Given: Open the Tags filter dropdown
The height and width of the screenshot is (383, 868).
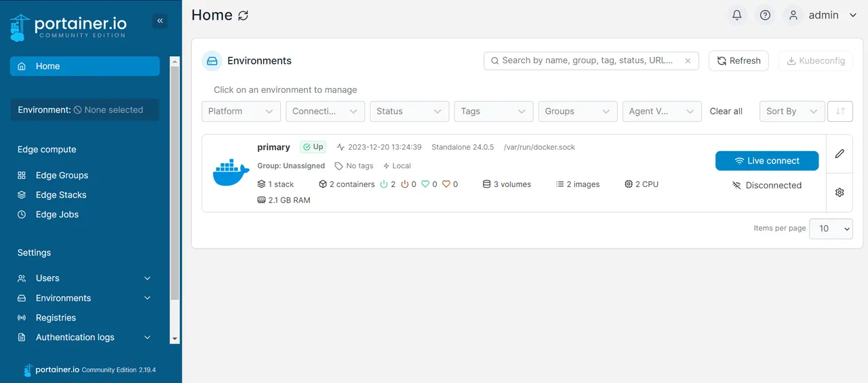Looking at the screenshot, I should [x=494, y=111].
